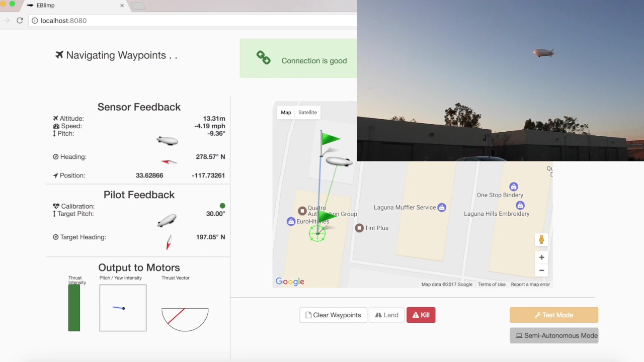Enable Semi-Autonomous Mode
The width and height of the screenshot is (644, 362).
click(x=553, y=335)
